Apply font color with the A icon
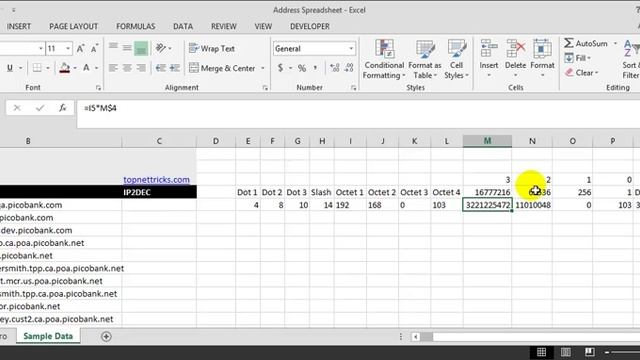 point(86,68)
